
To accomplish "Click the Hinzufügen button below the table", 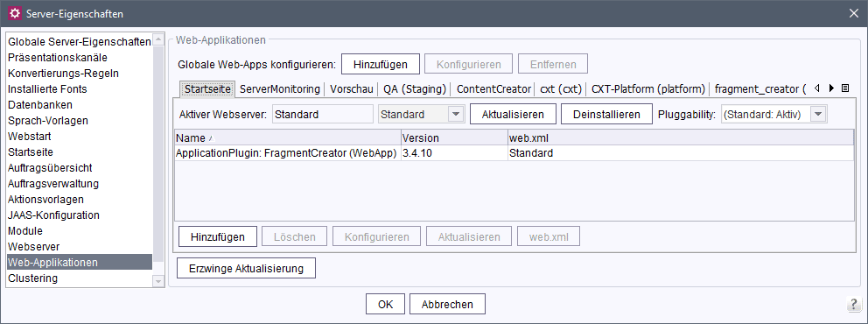I will [218, 237].
